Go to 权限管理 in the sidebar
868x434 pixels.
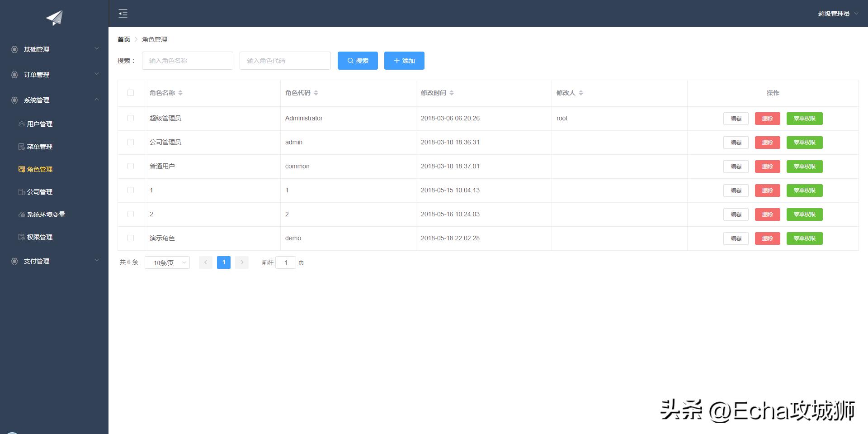coord(40,237)
